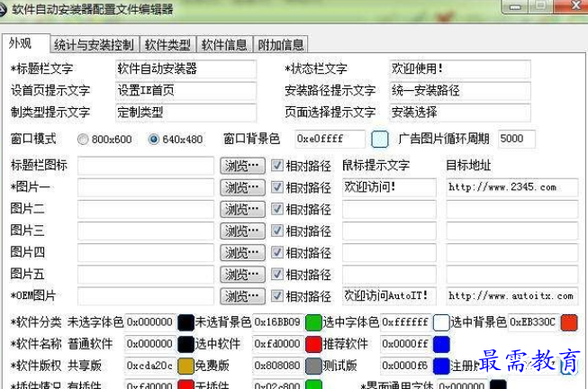
Task: Click the 共享版 yellow color swatch
Action: click(x=185, y=366)
